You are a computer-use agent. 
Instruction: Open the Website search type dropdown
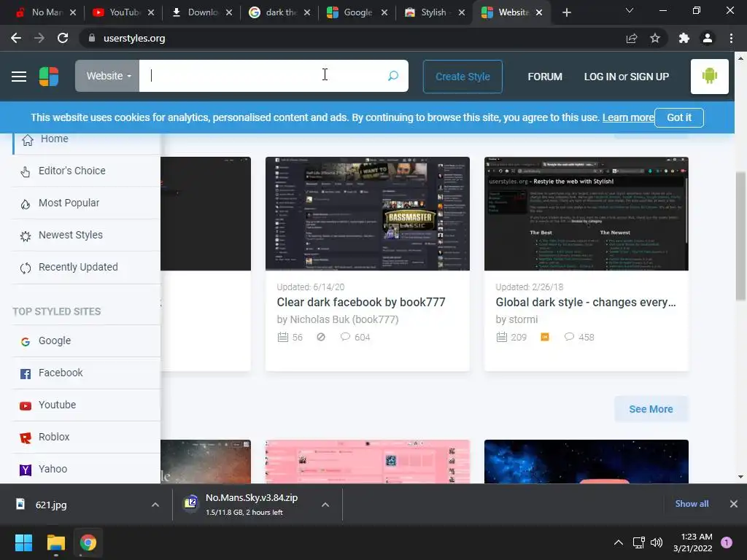coord(107,76)
